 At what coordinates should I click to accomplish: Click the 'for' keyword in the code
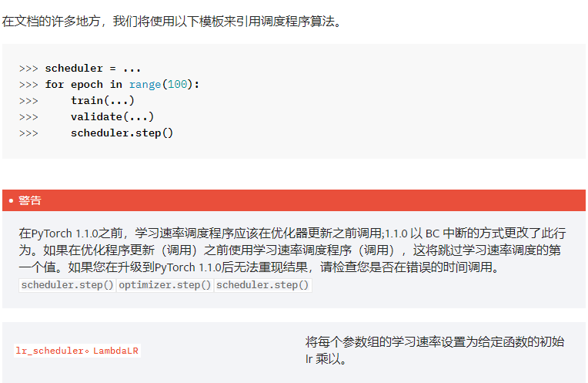(54, 84)
